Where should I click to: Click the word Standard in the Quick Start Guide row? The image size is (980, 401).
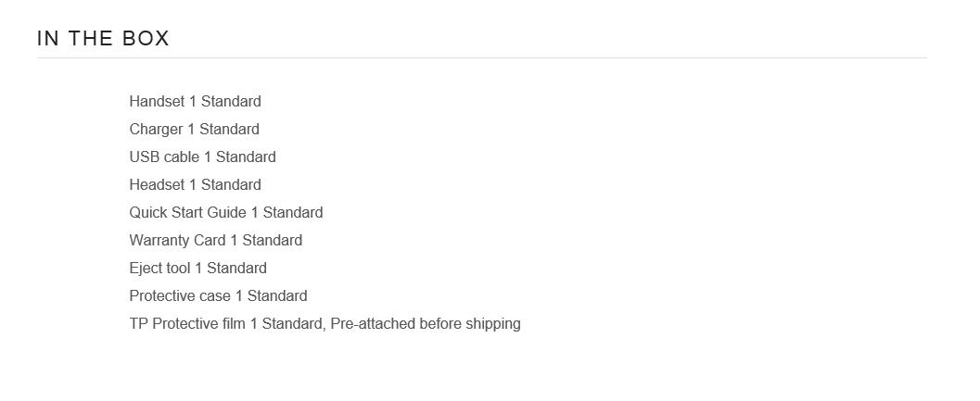point(293,213)
